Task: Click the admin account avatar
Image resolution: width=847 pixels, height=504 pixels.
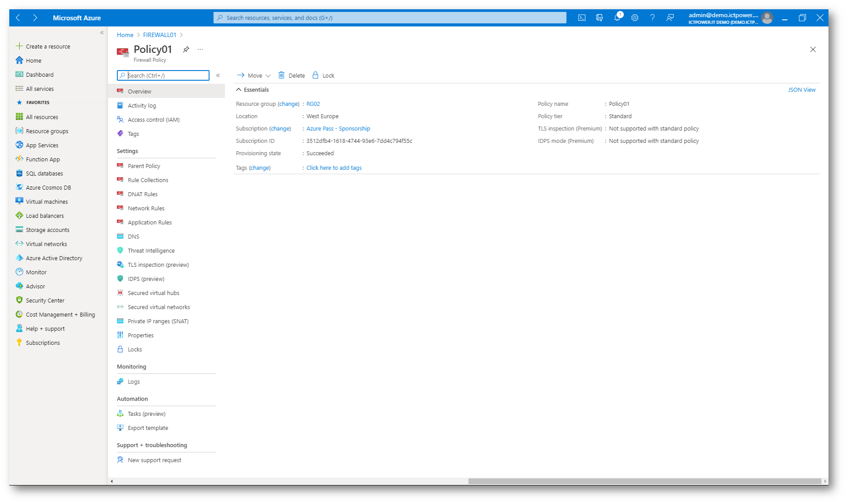Action: 767,18
